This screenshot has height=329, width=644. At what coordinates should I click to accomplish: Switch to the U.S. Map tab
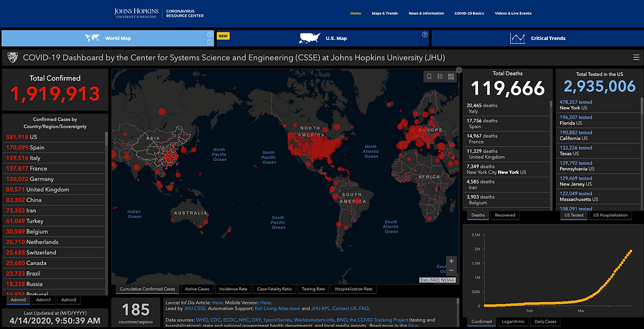pyautogui.click(x=323, y=38)
